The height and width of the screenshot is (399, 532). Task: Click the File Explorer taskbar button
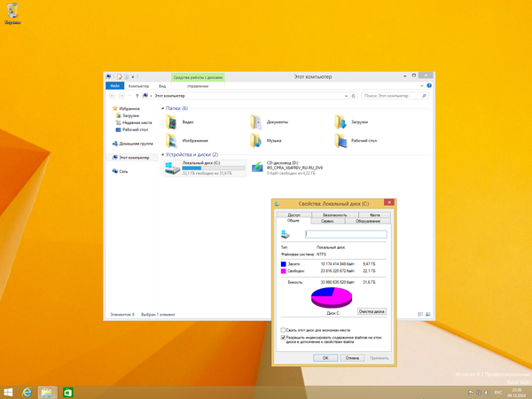tap(47, 393)
